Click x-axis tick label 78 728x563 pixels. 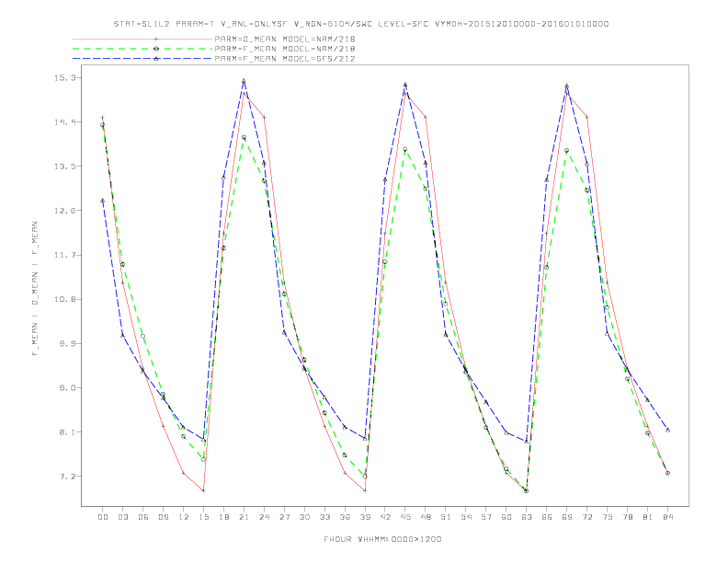point(627,517)
